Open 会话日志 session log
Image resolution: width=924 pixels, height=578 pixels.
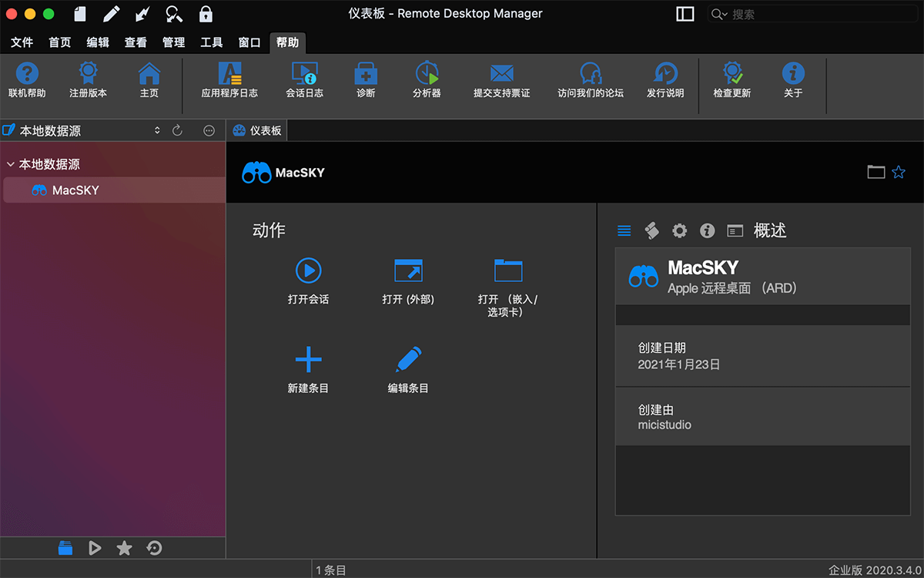(305, 80)
